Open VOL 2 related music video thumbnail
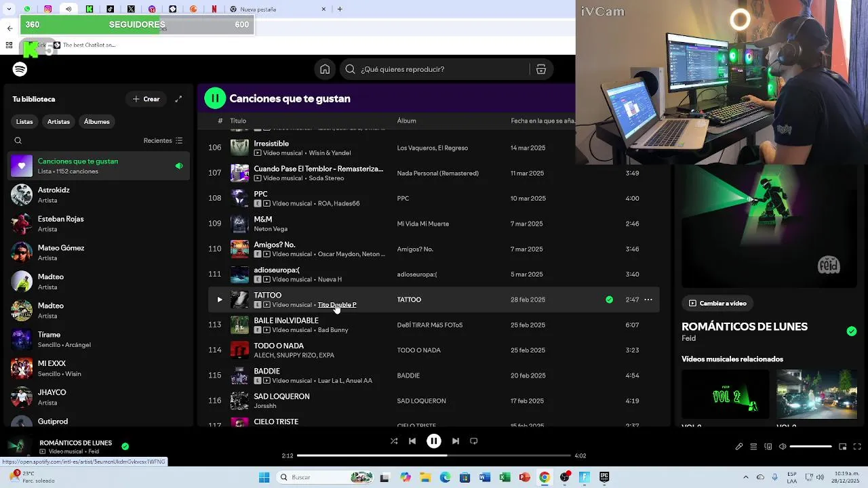 click(x=726, y=394)
